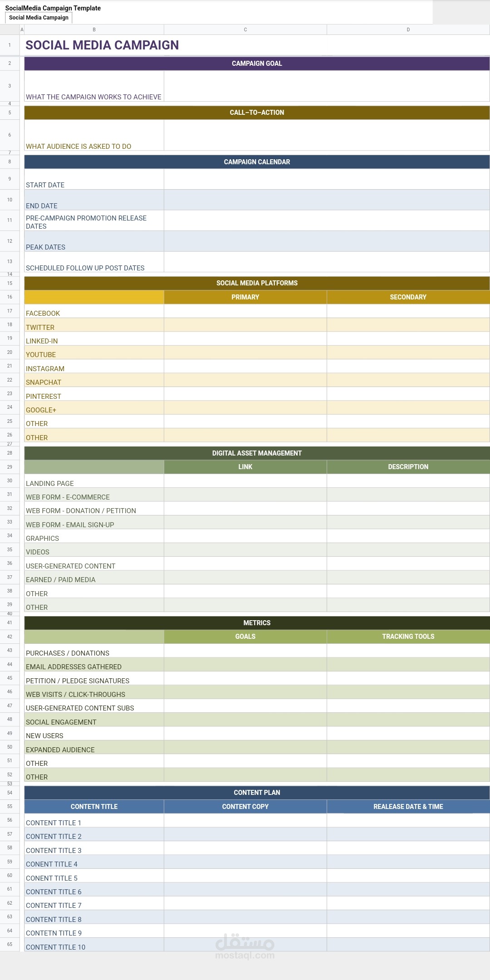490x980 pixels.
Task: Click the METRICS header bar
Action: pyautogui.click(x=257, y=623)
